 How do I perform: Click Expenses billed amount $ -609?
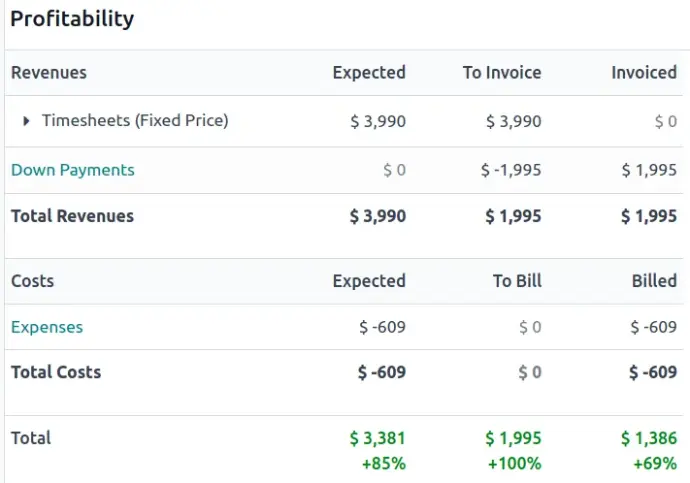point(653,327)
